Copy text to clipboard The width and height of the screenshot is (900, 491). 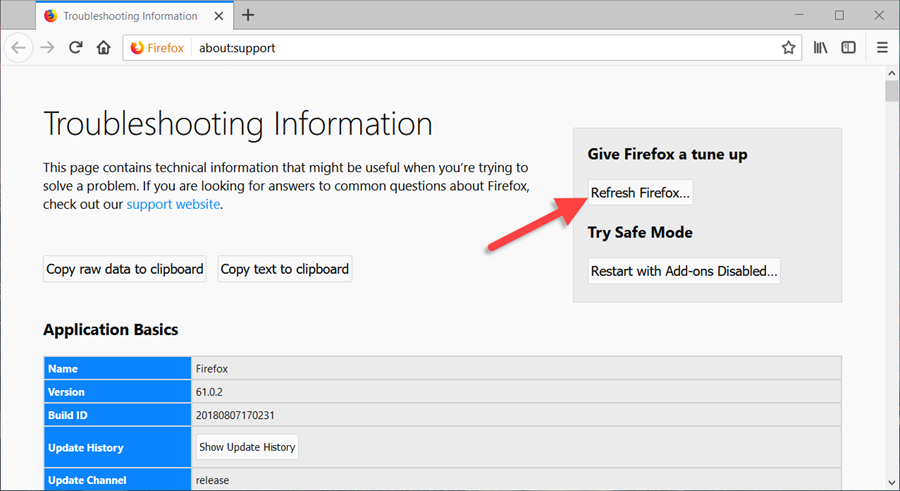285,269
